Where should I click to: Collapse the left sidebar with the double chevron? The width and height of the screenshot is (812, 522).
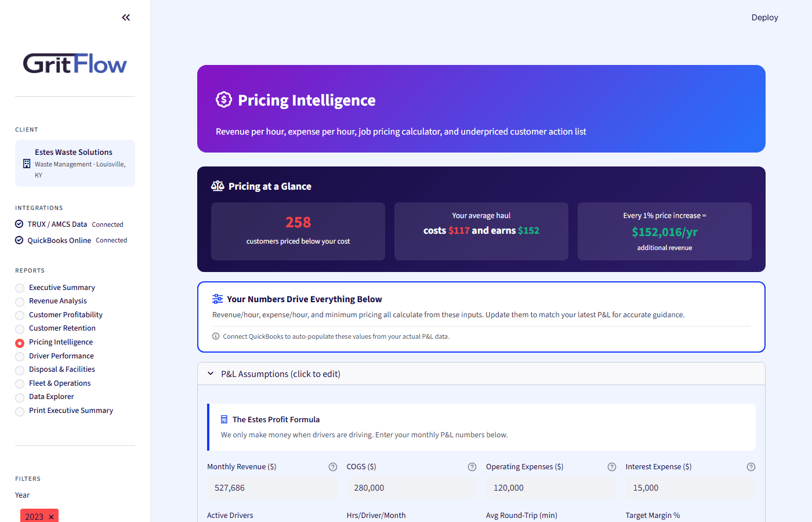tap(126, 17)
